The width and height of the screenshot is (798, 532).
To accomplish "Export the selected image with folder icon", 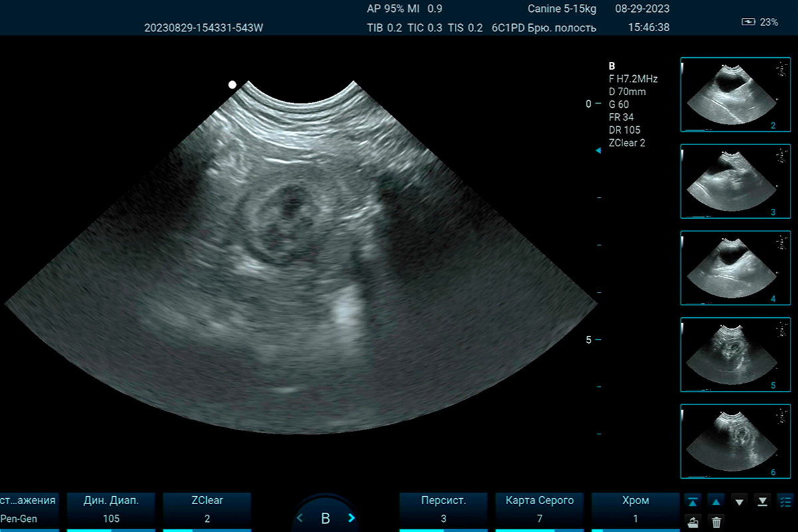I will [693, 522].
